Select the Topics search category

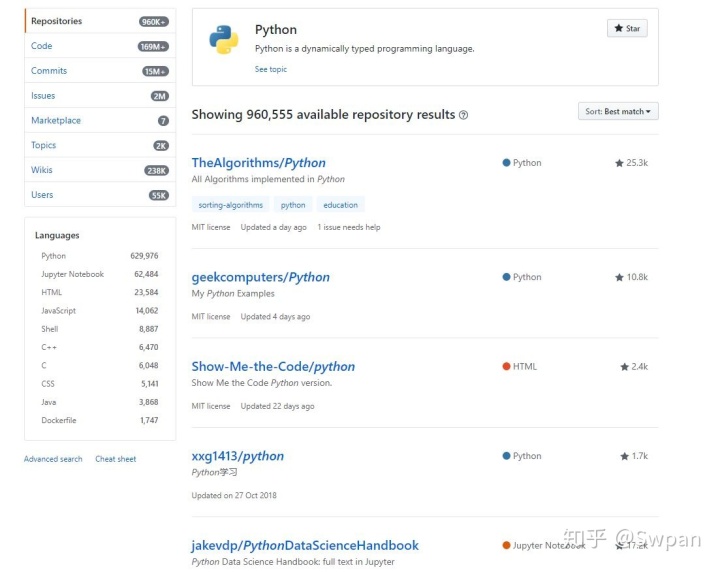click(100, 145)
